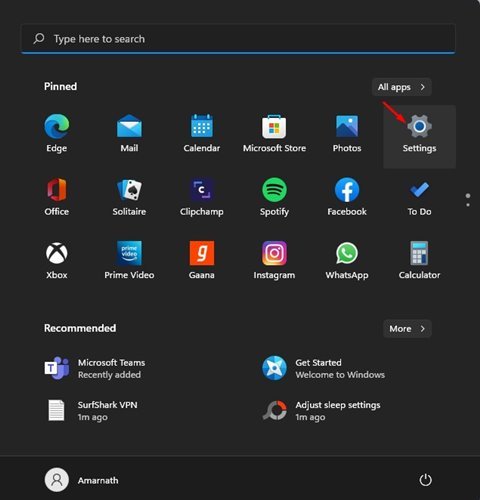Screen dimensions: 480x500
Task: Open Adjust sleep settings recommendation
Action: pos(321,411)
